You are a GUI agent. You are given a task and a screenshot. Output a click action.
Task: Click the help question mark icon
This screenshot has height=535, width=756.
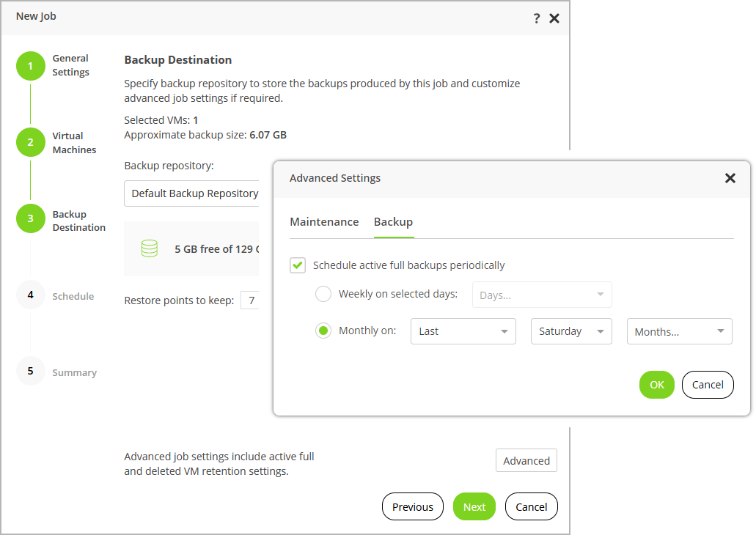pyautogui.click(x=537, y=18)
